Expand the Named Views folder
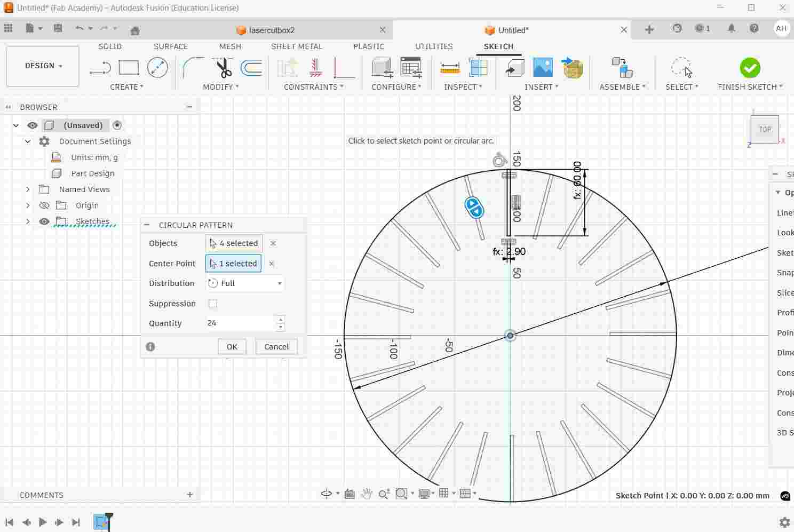Screen dimensions: 794x532 pos(28,189)
